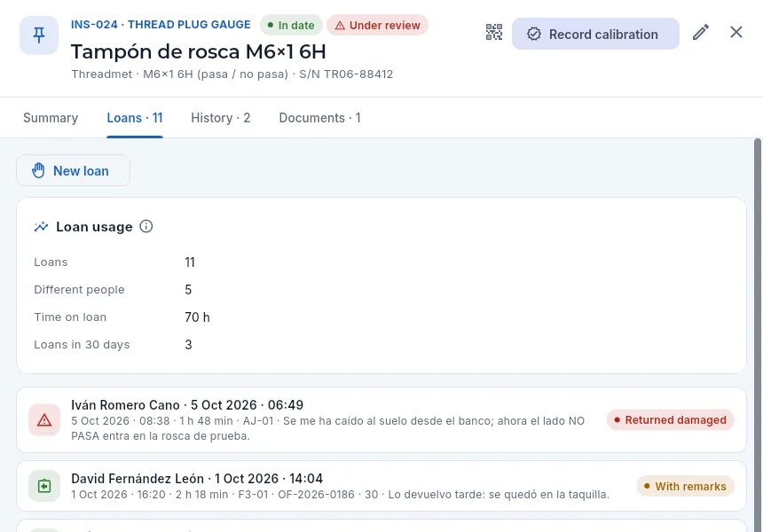Click the Returned damaged badge

pyautogui.click(x=670, y=420)
